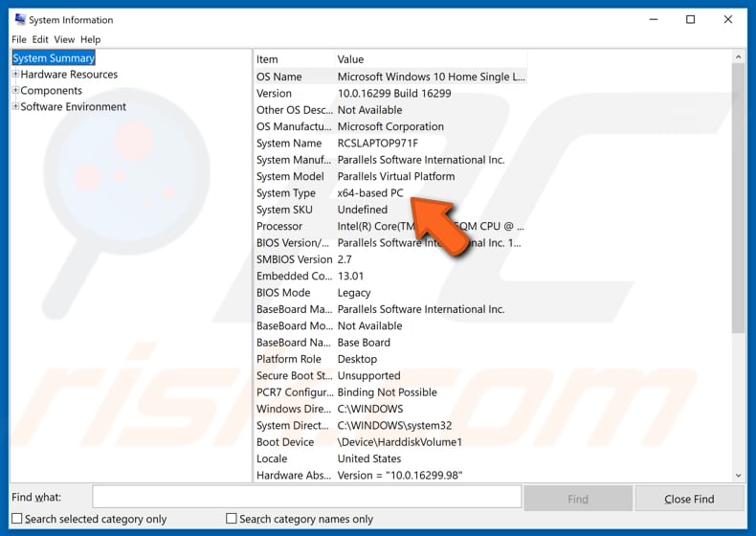Select the Version row
Image resolution: width=756 pixels, height=536 pixels.
click(x=390, y=93)
